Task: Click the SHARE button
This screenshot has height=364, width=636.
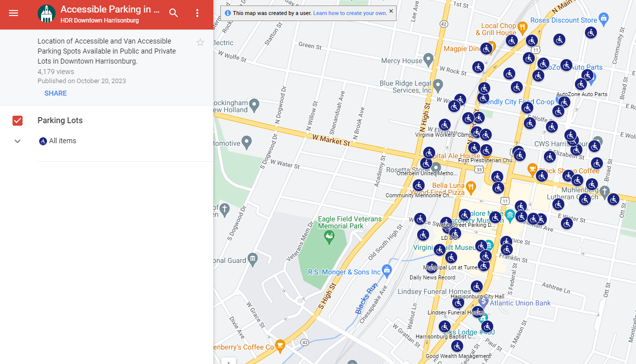Action: click(x=56, y=93)
